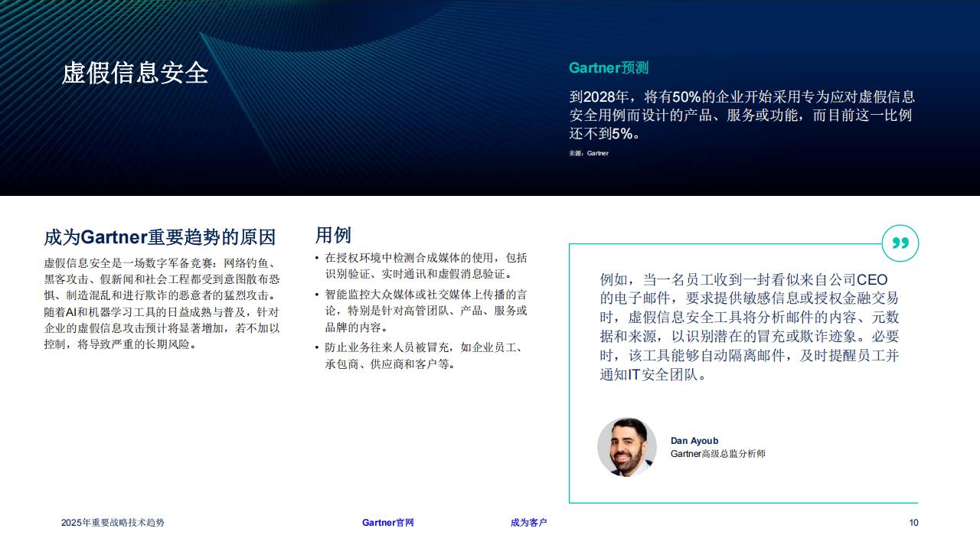
Task: Select the Gartner预测 heading
Action: [609, 68]
